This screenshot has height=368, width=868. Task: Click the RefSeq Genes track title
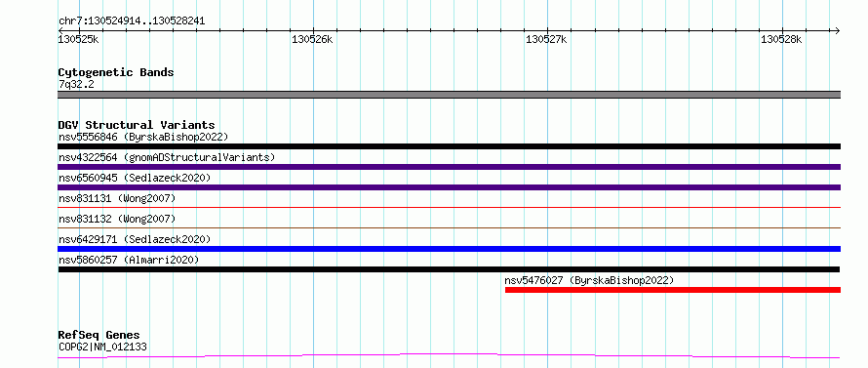pyautogui.click(x=99, y=335)
